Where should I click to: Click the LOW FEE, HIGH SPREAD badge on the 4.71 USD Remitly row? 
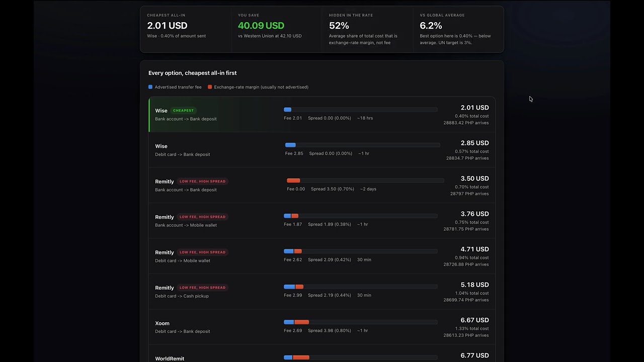coord(202,252)
